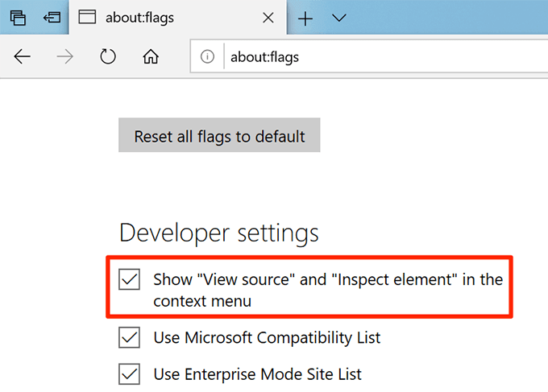Uncheck the View source and Inspect element checkbox
Viewport: 548px width, 392px height.
tap(129, 279)
